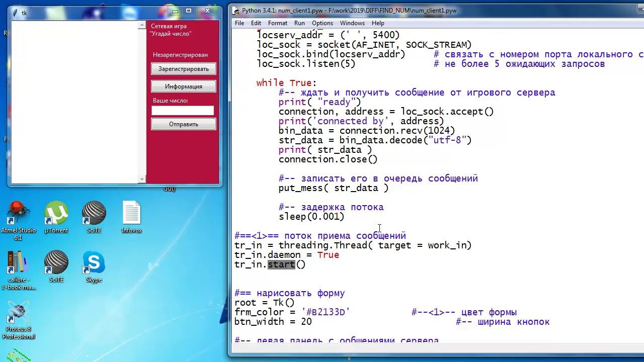Image resolution: width=644 pixels, height=362 pixels.
Task: Click the loc_sock.listen(5) code line
Action: click(306, 64)
